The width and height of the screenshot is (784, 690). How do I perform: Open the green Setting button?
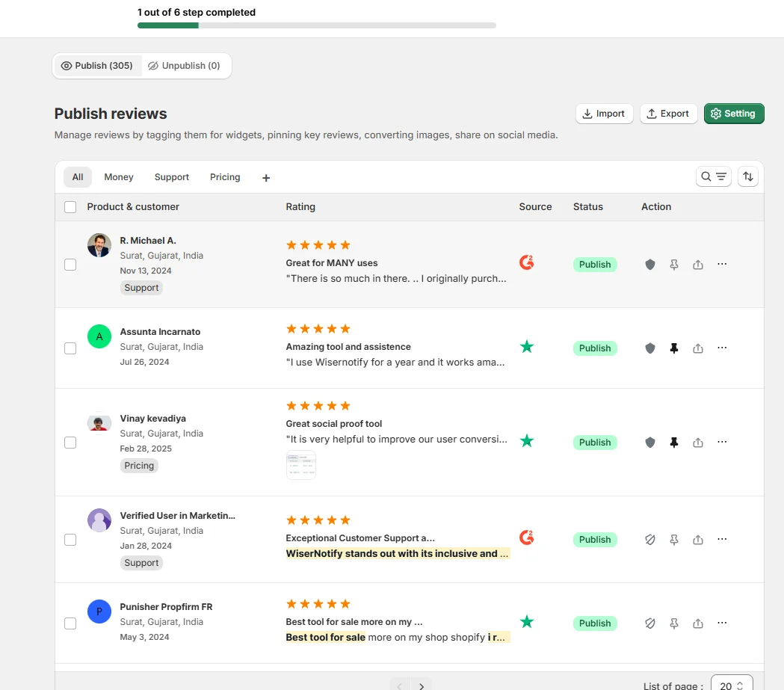pos(733,114)
